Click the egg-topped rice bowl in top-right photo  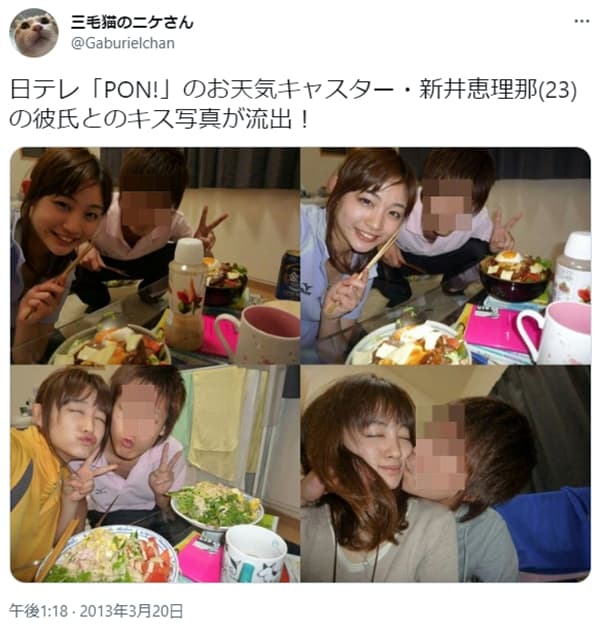click(516, 275)
